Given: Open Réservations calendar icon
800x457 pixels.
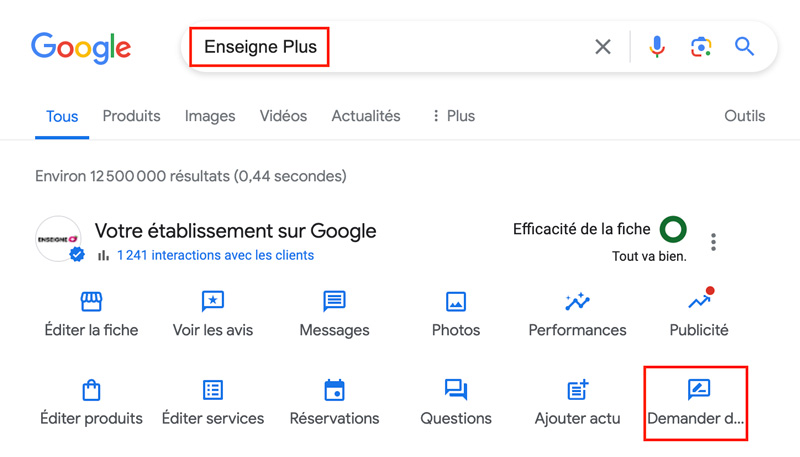Looking at the screenshot, I should (x=334, y=390).
